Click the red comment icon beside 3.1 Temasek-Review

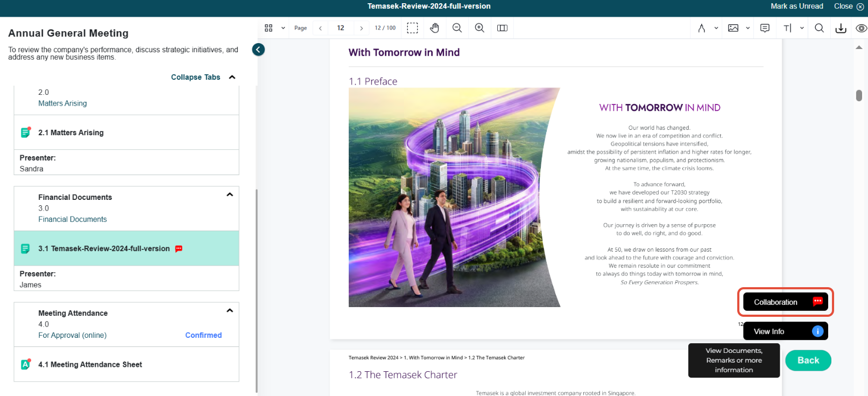coord(179,248)
